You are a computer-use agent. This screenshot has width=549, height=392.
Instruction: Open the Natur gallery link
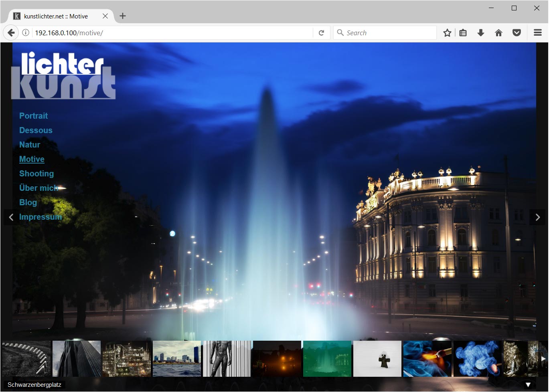[x=30, y=145]
